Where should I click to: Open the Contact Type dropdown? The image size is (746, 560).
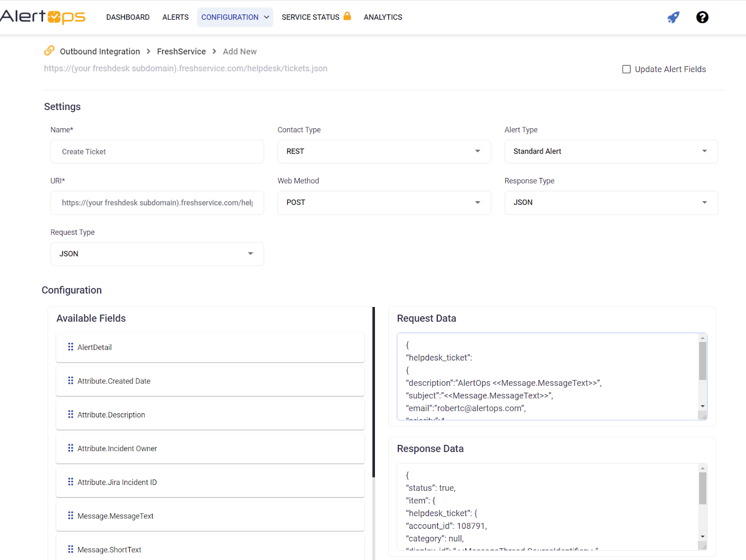(x=384, y=151)
